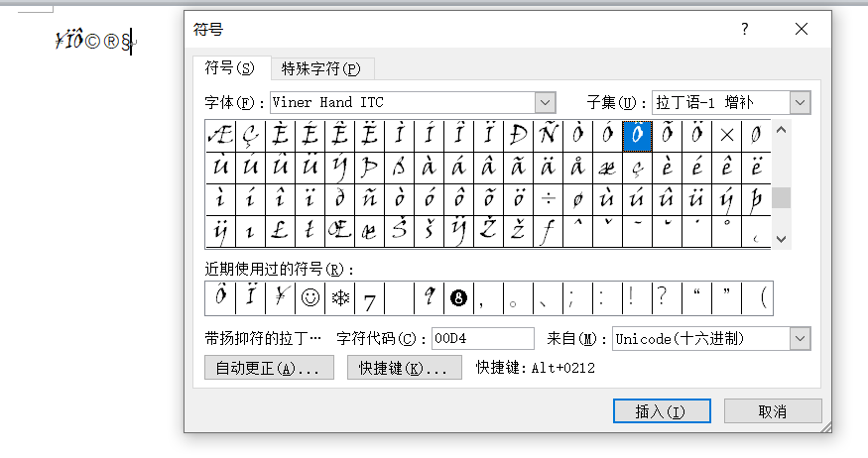Choose the snowflake from recent symbols
868x458 pixels.
tap(340, 297)
